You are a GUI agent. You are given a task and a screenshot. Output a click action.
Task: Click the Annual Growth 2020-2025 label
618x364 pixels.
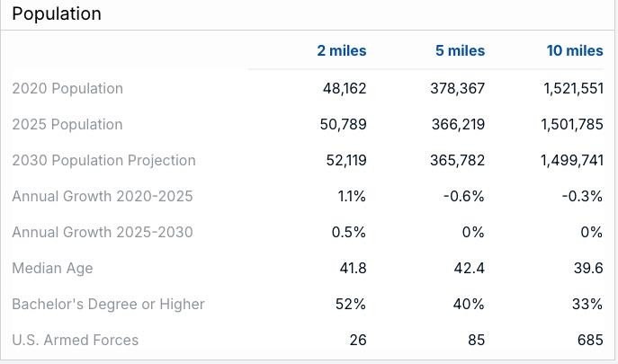click(x=103, y=196)
